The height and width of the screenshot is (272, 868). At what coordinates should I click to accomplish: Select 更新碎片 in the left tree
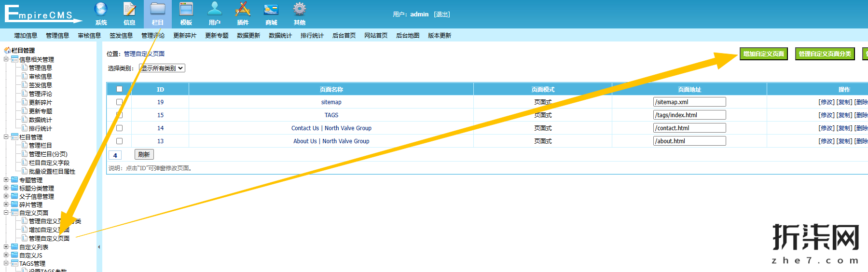click(41, 103)
